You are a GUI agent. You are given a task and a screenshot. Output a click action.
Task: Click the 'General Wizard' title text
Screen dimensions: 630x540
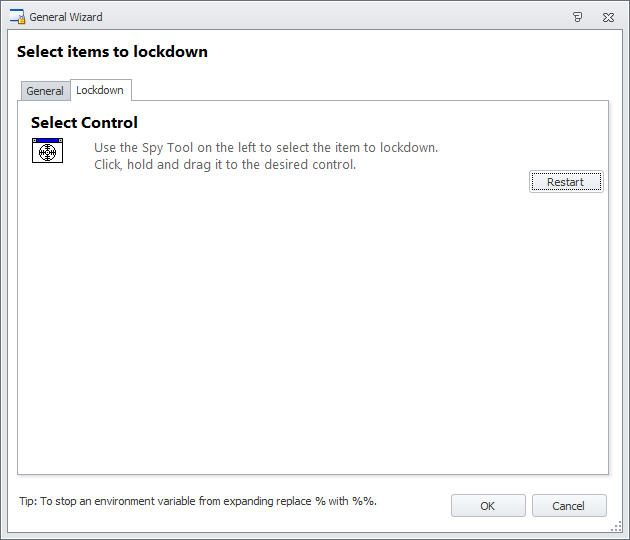[66, 17]
